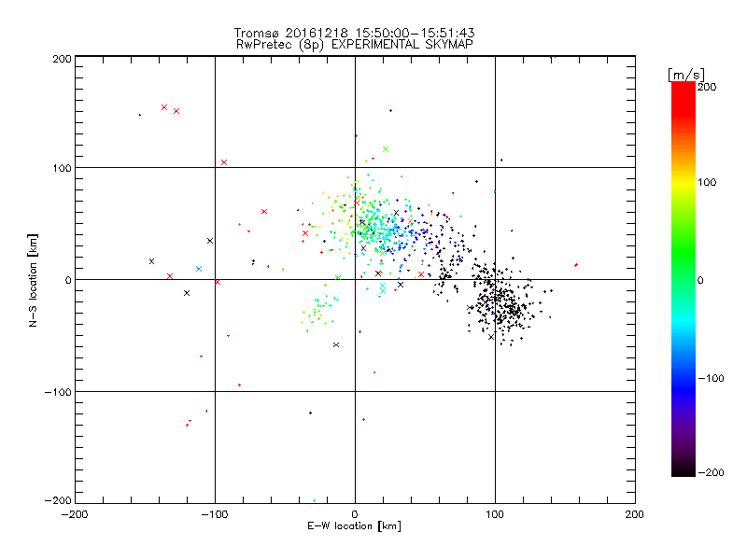The image size is (747, 560).
Task: Click the x-axis tick label '-200'
Action: 75,514
